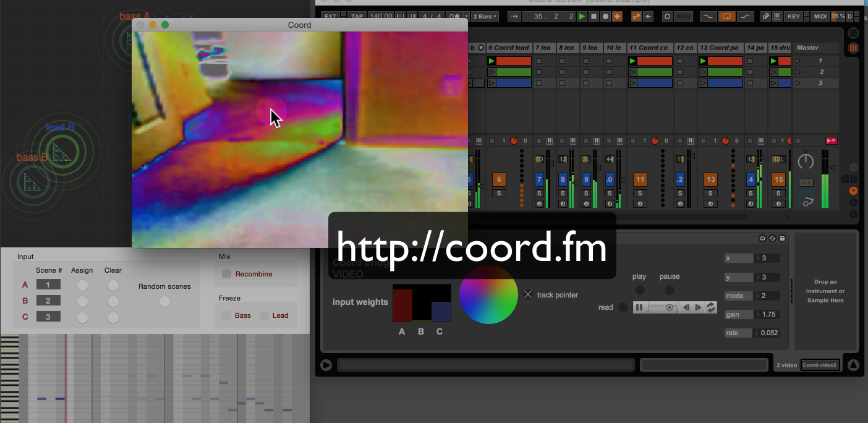Select the Coord-video2 device tab
The height and width of the screenshot is (423, 868).
[x=820, y=365]
